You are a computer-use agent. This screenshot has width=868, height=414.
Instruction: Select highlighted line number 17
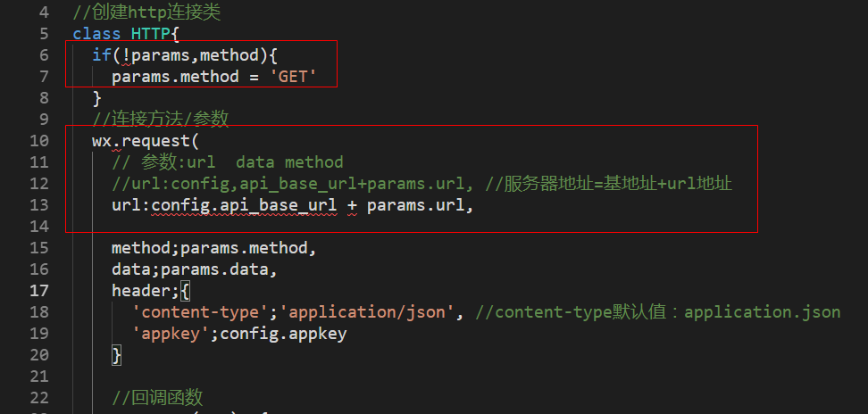point(39,290)
